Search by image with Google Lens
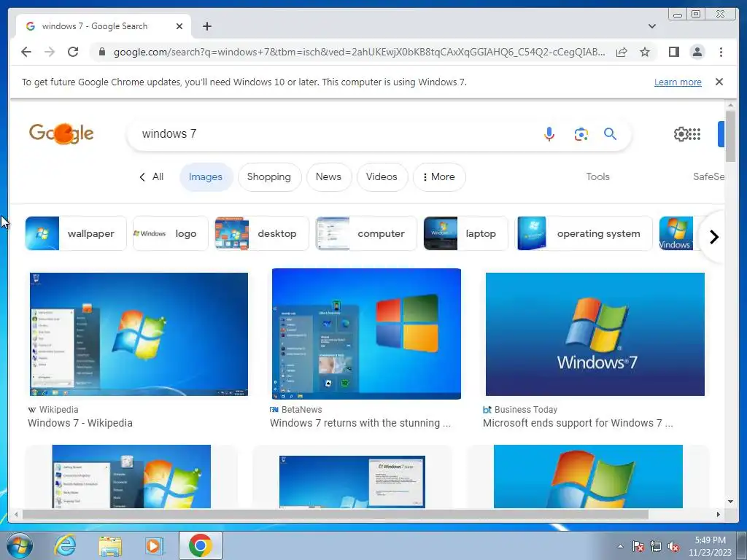This screenshot has height=560, width=747. point(581,134)
